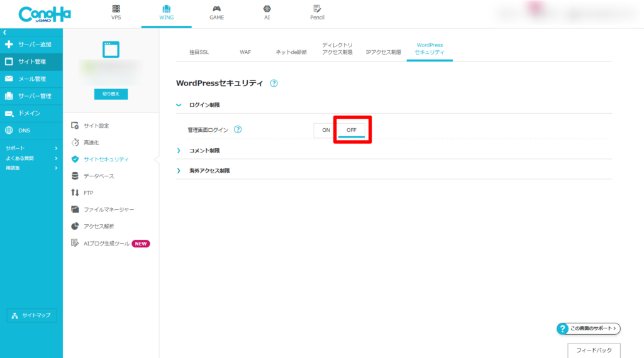This screenshot has height=358, width=644.
Task: Open the VPS service tab
Action: click(x=116, y=13)
